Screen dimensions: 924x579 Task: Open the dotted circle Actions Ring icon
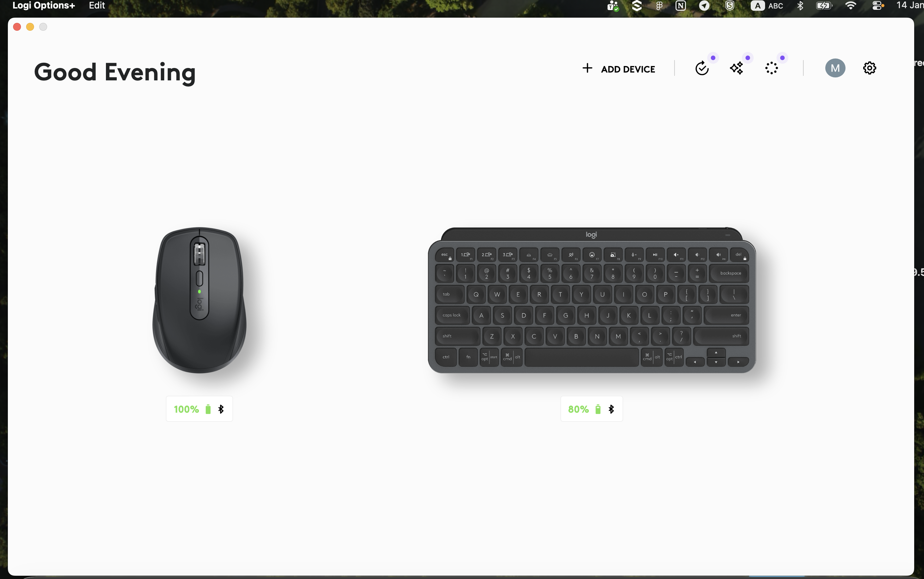[x=771, y=69]
